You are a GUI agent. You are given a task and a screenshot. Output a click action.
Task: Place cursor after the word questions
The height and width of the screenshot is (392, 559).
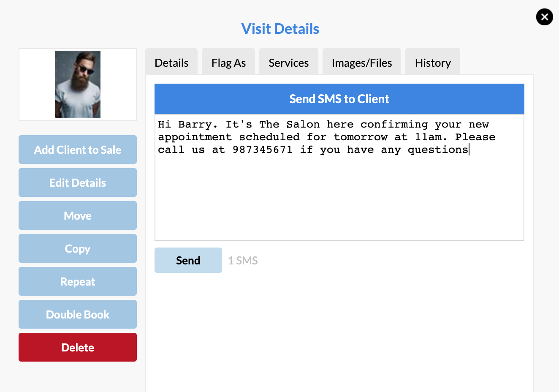[469, 150]
